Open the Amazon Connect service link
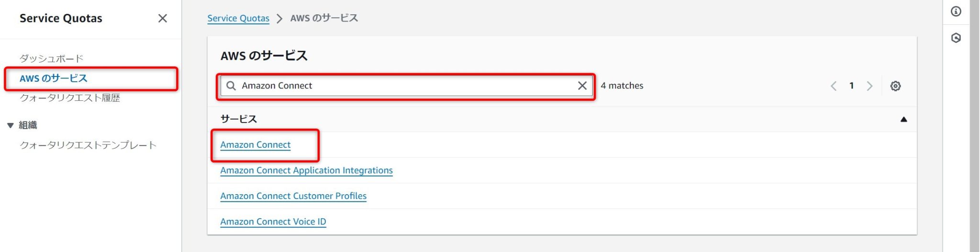 pos(256,144)
